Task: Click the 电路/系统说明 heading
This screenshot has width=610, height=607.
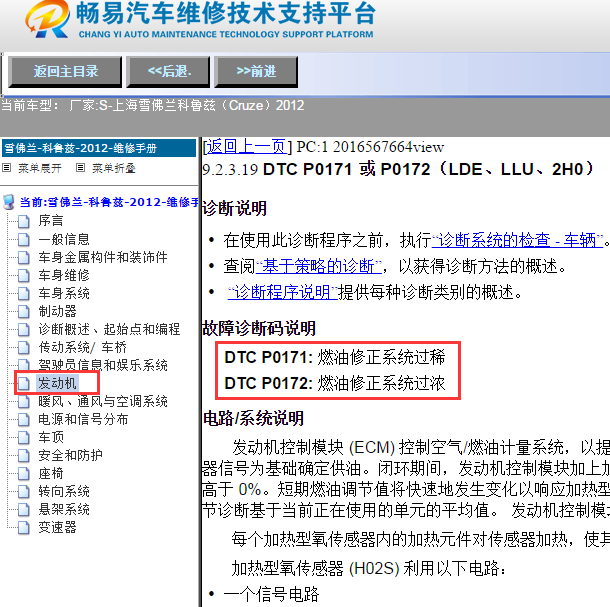Action: [253, 418]
